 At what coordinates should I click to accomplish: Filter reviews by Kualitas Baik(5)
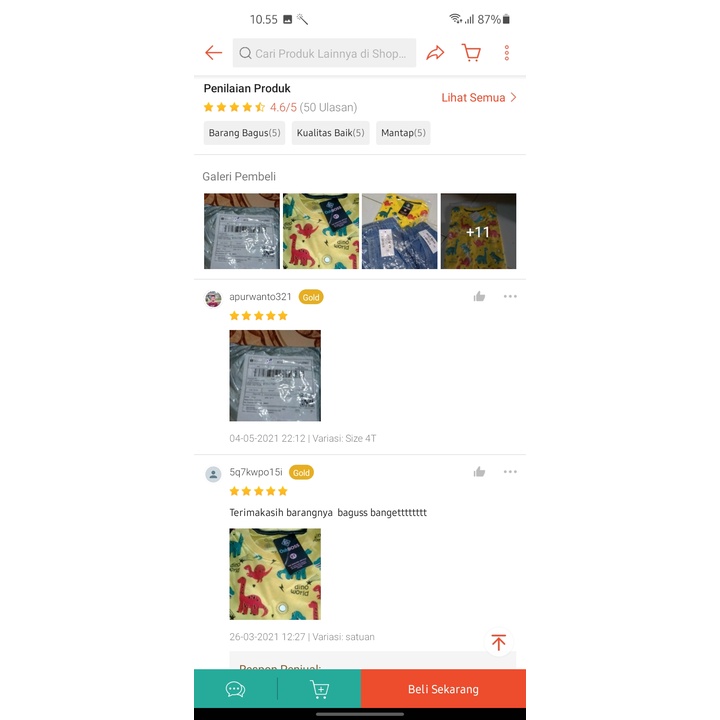tap(331, 133)
